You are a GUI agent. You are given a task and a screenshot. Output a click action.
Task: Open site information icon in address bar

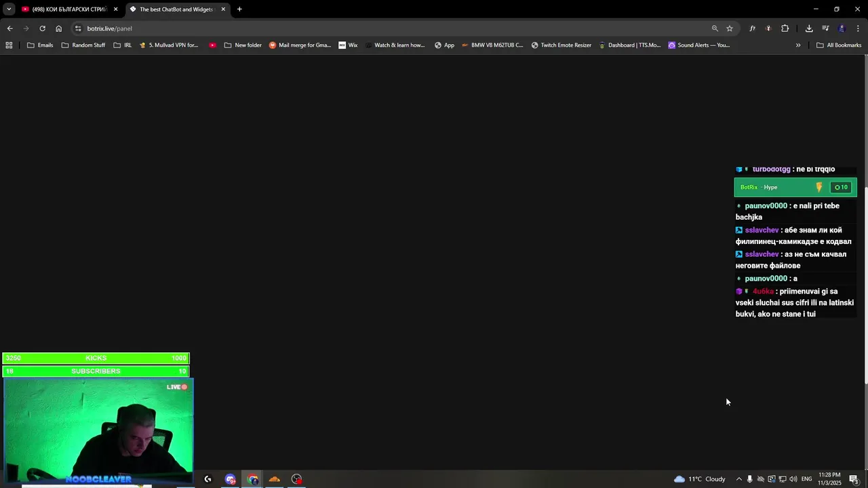78,28
